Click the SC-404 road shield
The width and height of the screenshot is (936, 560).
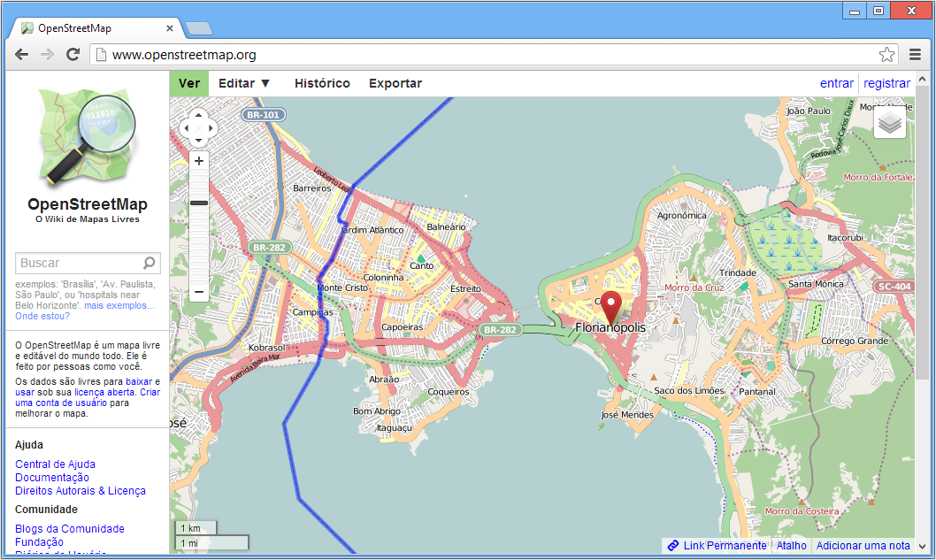click(x=894, y=287)
